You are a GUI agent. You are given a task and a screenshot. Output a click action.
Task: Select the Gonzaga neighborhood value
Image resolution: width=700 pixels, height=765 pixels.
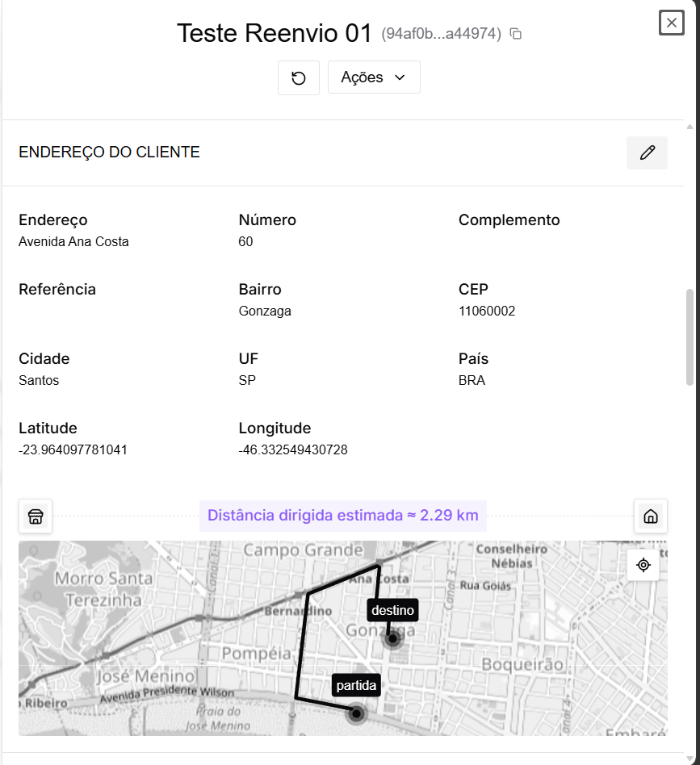265,311
